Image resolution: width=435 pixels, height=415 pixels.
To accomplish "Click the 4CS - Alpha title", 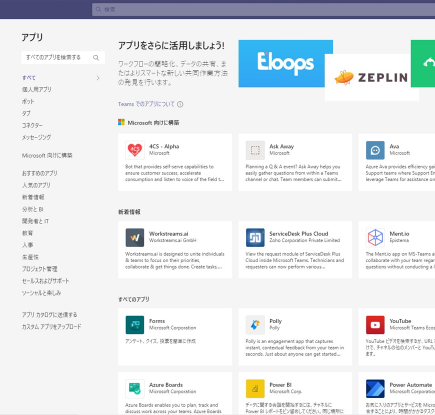I will pyautogui.click(x=164, y=146).
